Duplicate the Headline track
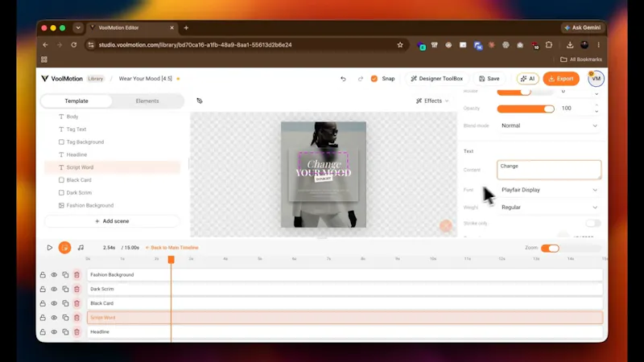 [65, 332]
